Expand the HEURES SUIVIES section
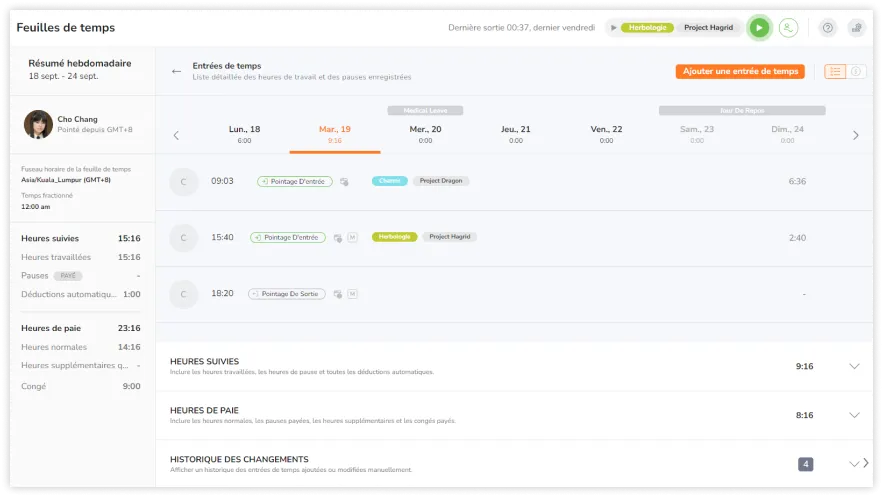The width and height of the screenshot is (883, 497). [x=853, y=366]
